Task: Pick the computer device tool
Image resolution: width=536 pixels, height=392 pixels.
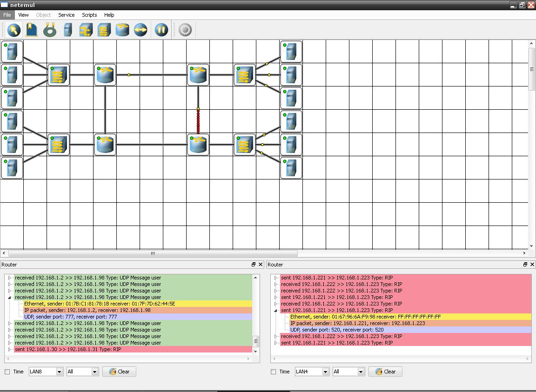Action: 67,30
